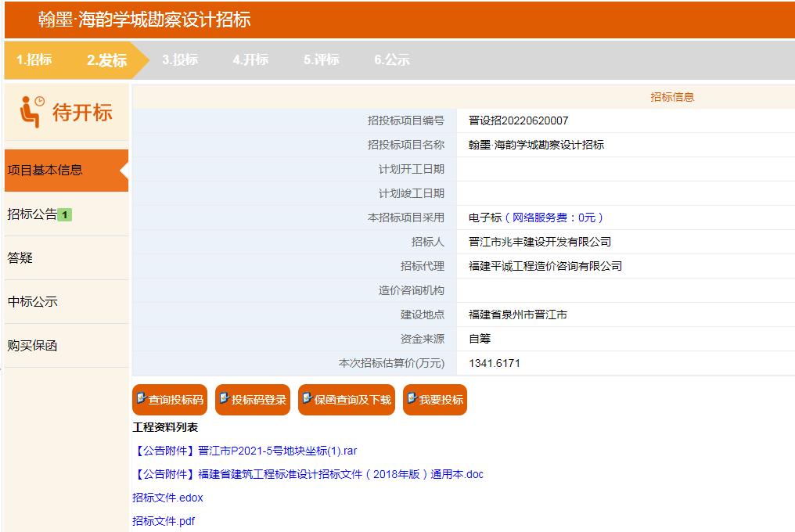Select the 5.评标 stage tab
Viewport: 795px width, 532px height.
pos(320,59)
